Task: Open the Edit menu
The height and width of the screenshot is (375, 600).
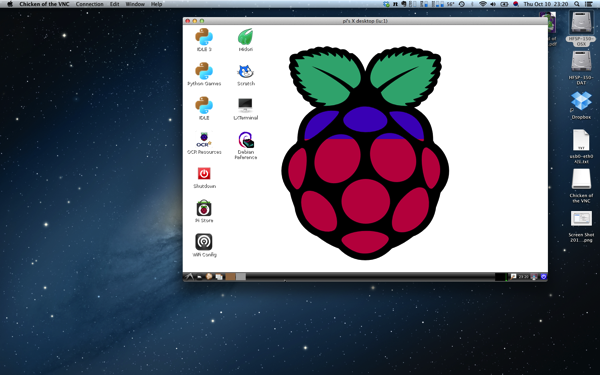Action: pyautogui.click(x=114, y=4)
